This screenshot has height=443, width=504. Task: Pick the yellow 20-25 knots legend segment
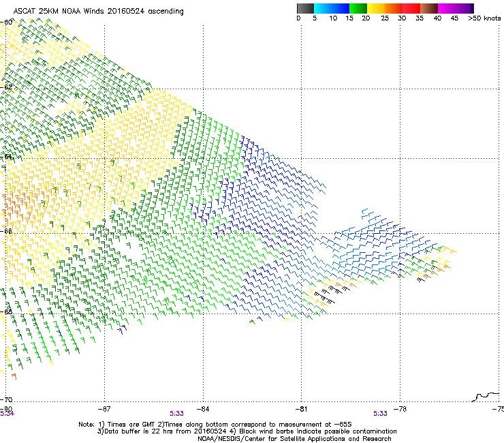pos(376,8)
